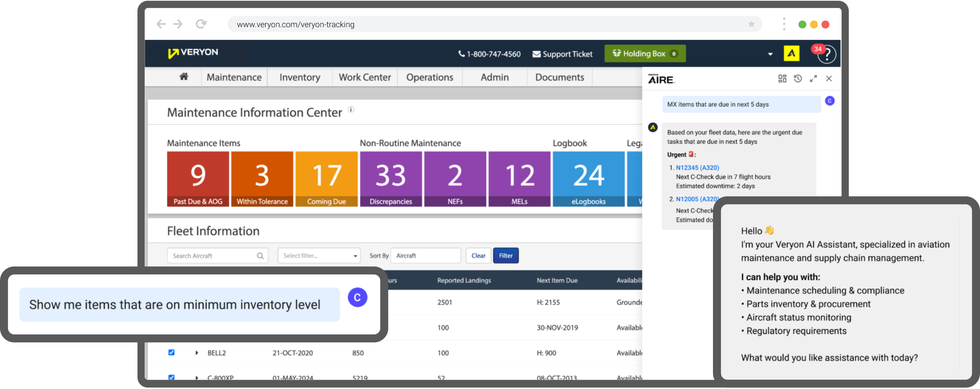The width and height of the screenshot is (980, 389).
Task: Open the Maintenance menu
Action: coord(234,77)
